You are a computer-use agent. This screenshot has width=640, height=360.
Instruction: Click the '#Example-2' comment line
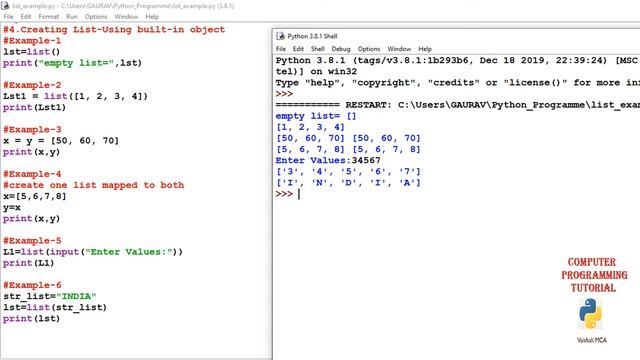point(32,85)
